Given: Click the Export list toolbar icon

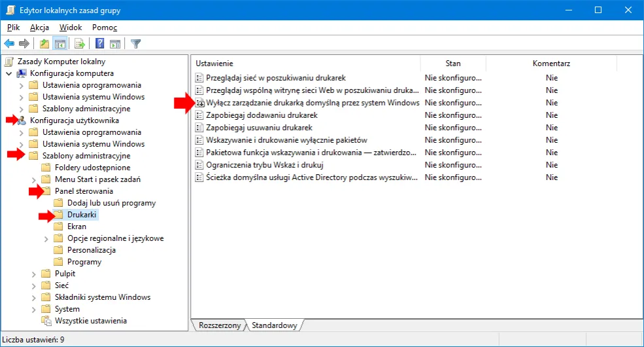Looking at the screenshot, I should click(x=80, y=44).
